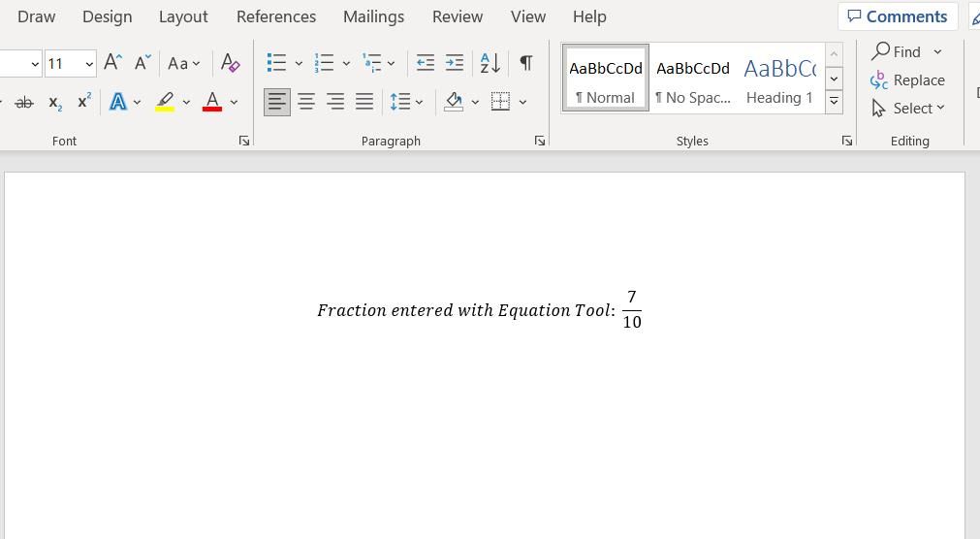The width and height of the screenshot is (980, 539).
Task: Click Find in the Editing group
Action: click(x=897, y=52)
